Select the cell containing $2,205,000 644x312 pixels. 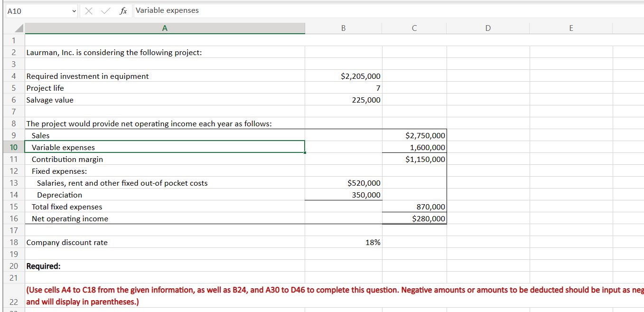click(x=343, y=76)
